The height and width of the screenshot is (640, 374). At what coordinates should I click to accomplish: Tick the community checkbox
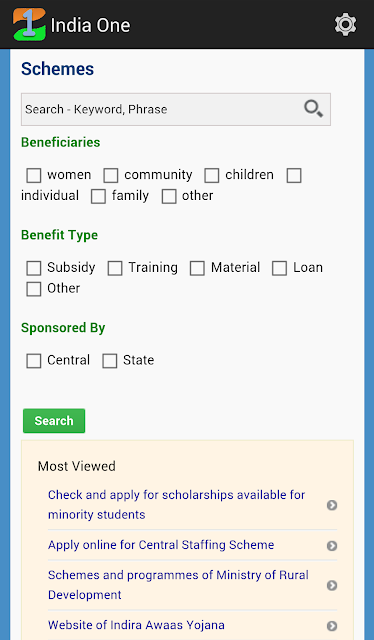(x=111, y=176)
